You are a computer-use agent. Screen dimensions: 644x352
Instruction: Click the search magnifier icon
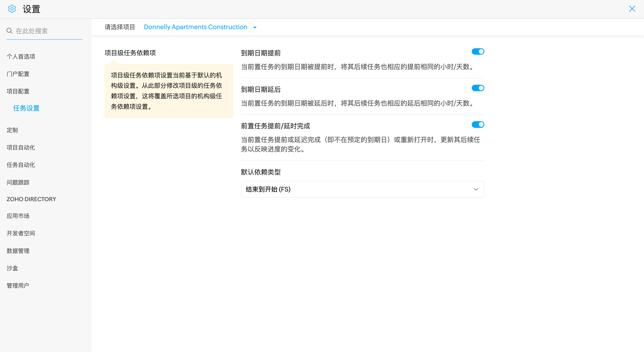pyautogui.click(x=9, y=31)
